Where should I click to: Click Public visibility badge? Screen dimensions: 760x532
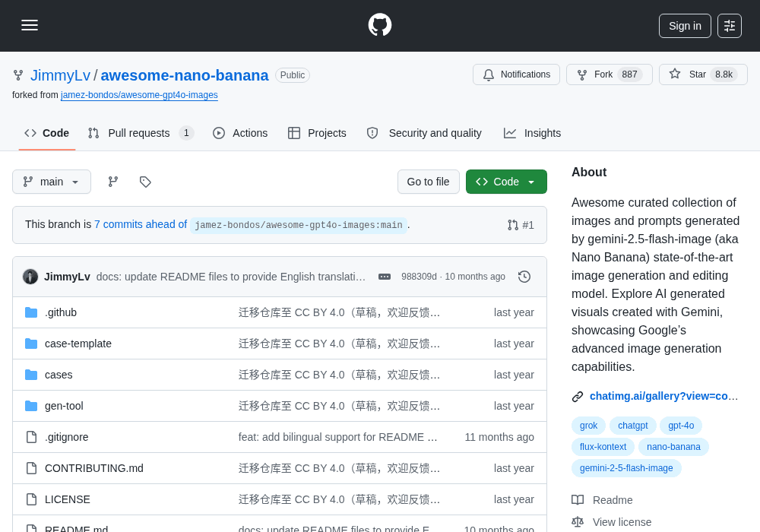coord(293,75)
